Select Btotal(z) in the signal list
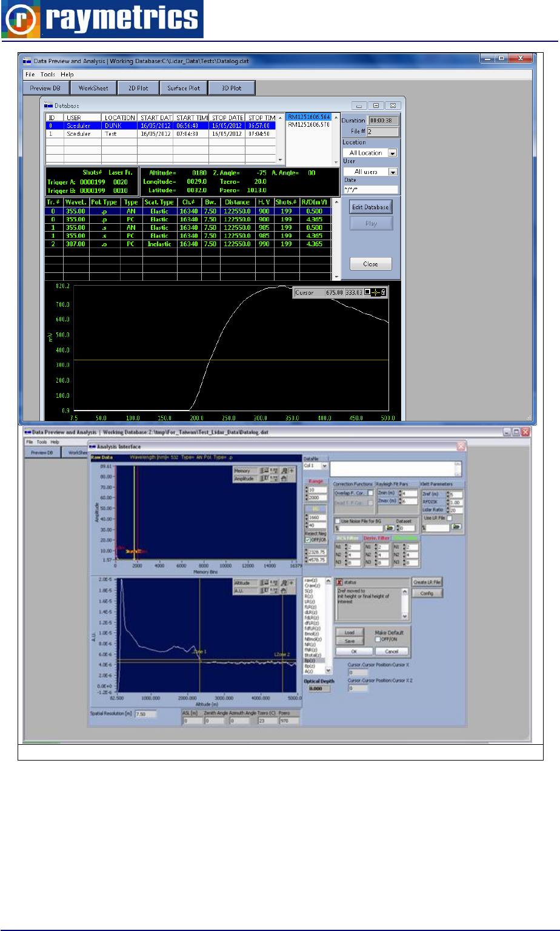 (x=315, y=655)
